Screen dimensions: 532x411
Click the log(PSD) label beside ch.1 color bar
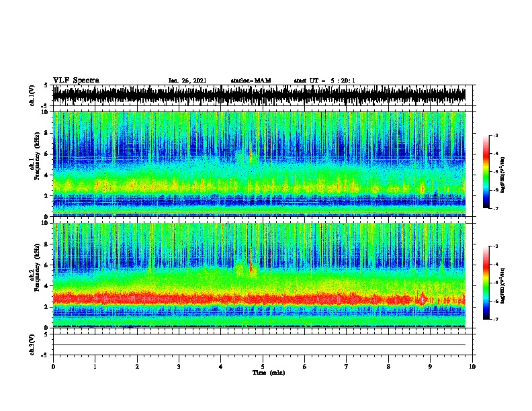click(502, 175)
